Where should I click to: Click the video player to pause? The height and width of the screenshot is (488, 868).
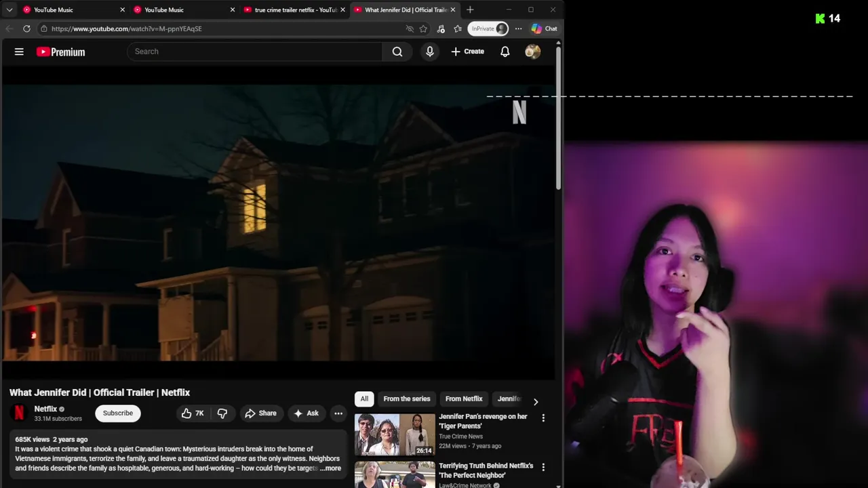[x=278, y=224]
